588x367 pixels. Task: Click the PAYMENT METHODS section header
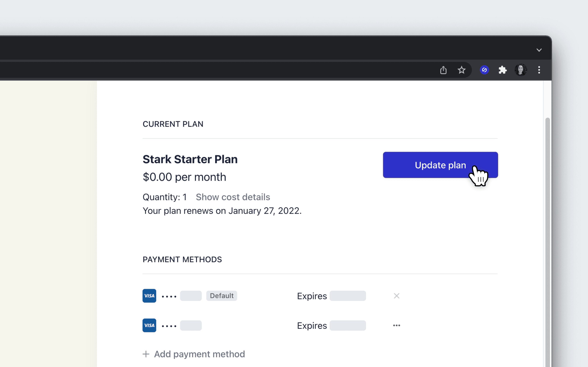point(182,259)
